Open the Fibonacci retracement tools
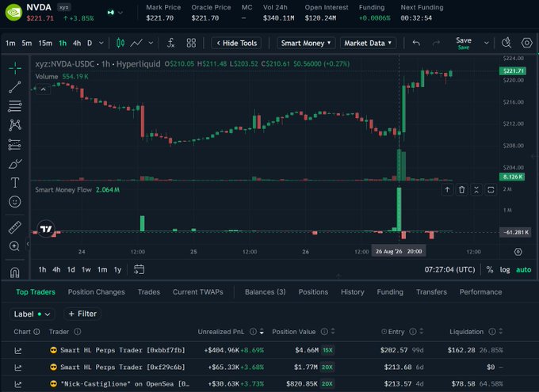Image resolution: width=539 pixels, height=392 pixels. pos(15,106)
